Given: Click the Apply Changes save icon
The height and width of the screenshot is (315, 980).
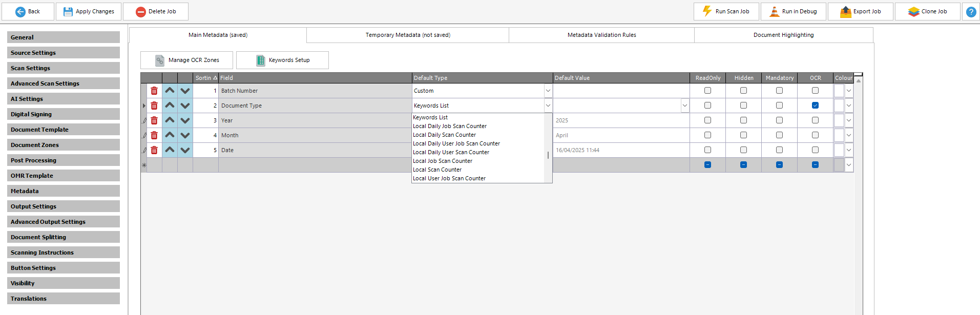Looking at the screenshot, I should pyautogui.click(x=68, y=11).
